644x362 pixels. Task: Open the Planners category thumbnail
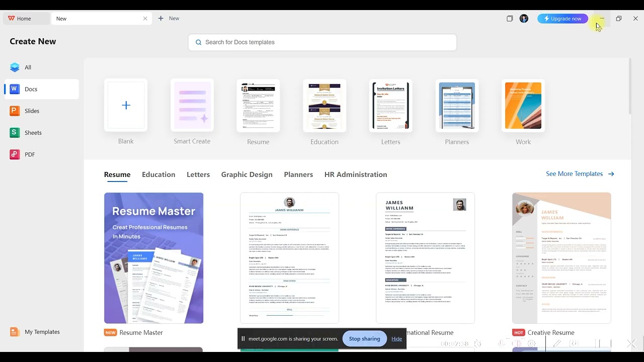pos(457,106)
